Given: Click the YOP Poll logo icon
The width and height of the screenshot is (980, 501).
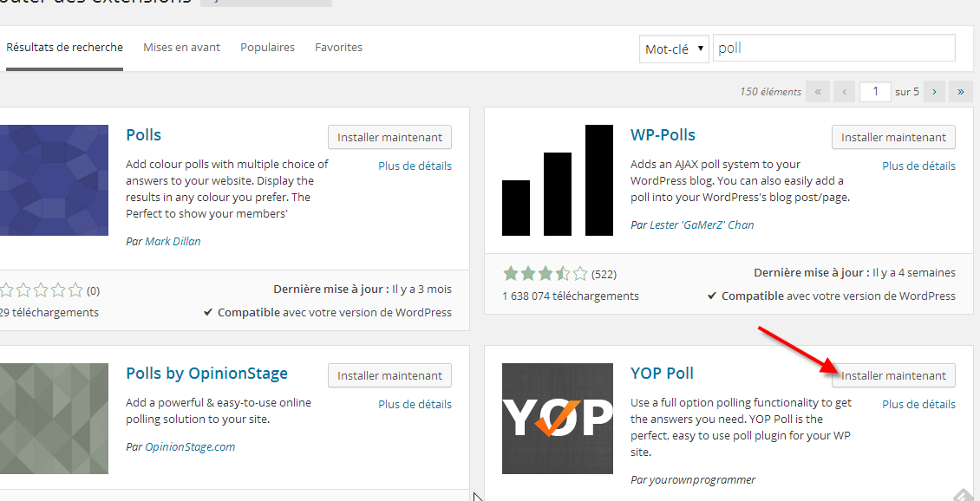Looking at the screenshot, I should point(557,418).
